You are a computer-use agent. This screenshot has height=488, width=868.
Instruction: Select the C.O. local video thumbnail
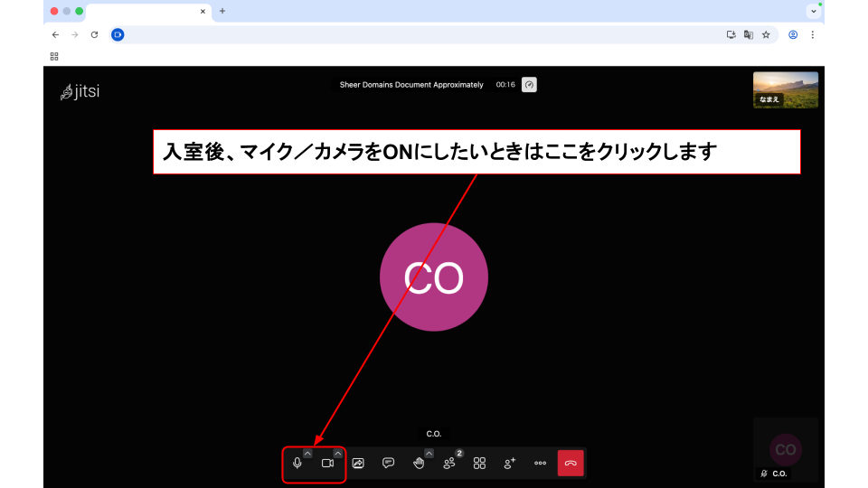point(785,448)
